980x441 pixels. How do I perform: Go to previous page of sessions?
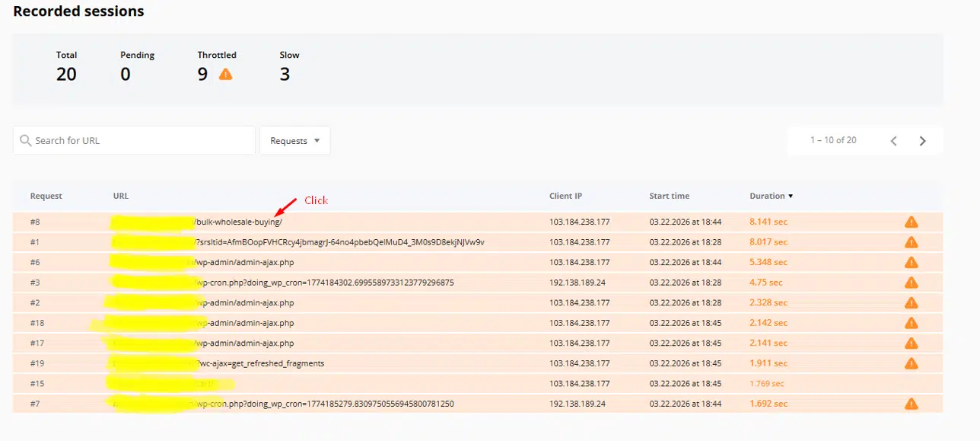pos(894,141)
